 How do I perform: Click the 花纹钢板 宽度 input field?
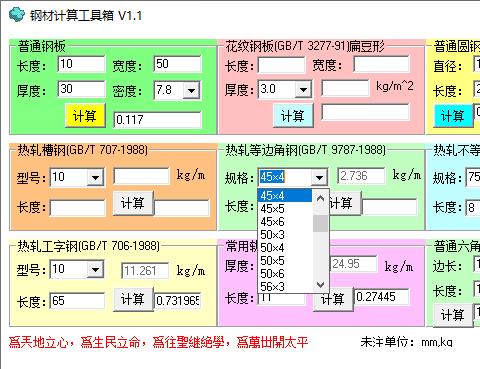[381, 64]
